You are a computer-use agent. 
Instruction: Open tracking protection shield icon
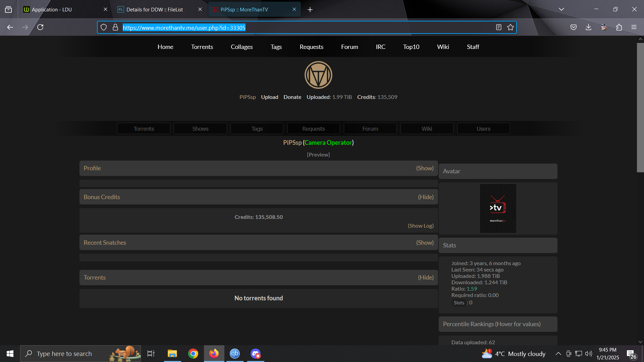click(x=104, y=27)
